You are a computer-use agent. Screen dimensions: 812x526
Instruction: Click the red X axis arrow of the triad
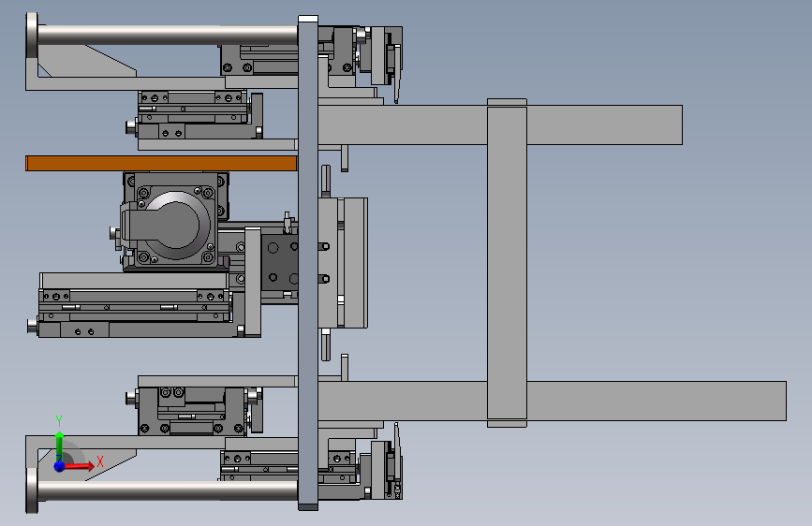79,466
